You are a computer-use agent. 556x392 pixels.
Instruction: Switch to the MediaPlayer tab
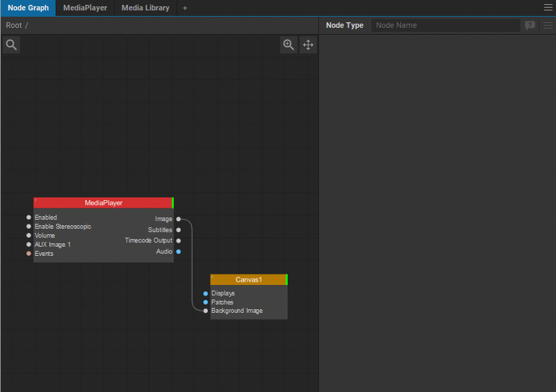pos(85,8)
